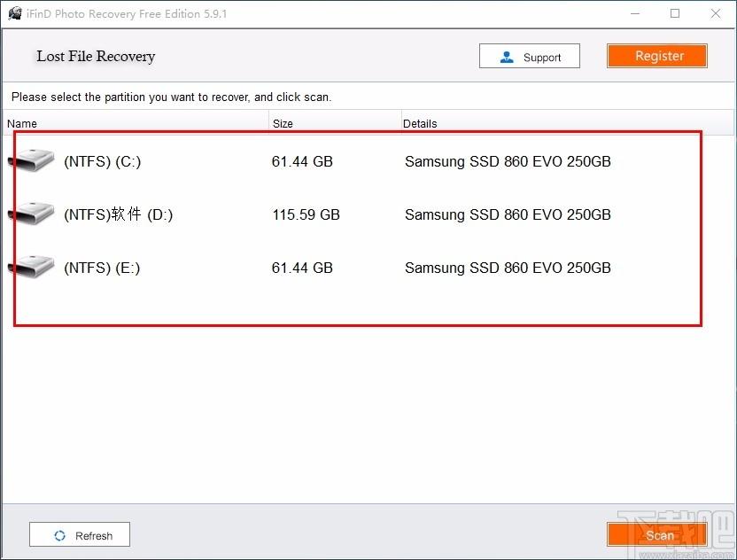
Task: Open Support
Action: [529, 56]
